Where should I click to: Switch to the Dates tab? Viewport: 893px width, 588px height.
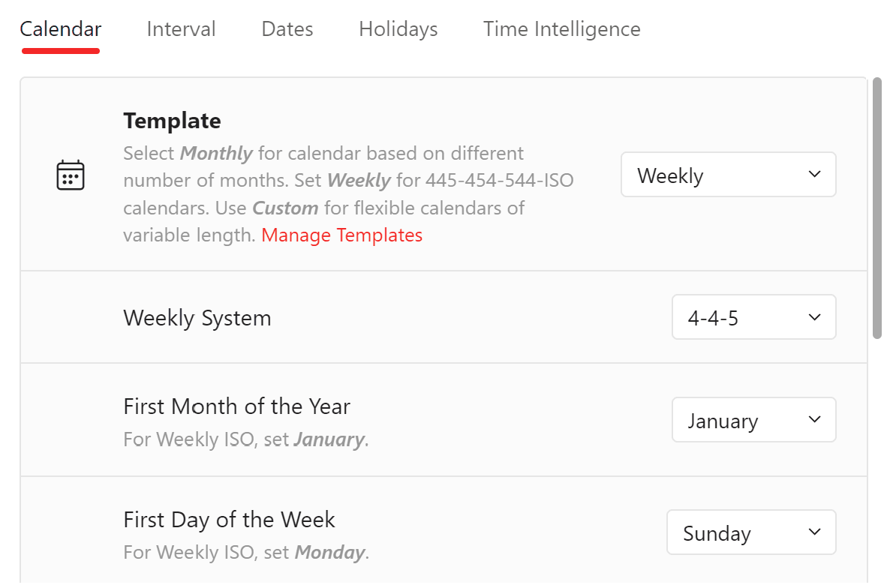click(287, 28)
